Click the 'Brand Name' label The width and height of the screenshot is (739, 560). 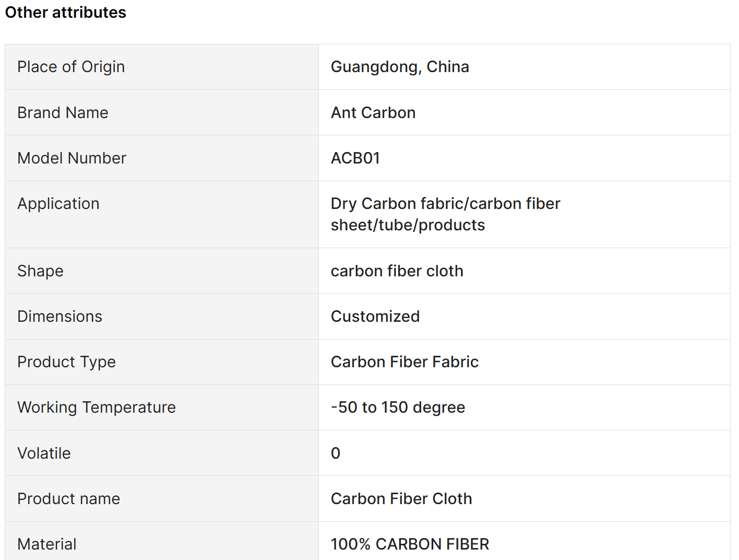(x=63, y=113)
